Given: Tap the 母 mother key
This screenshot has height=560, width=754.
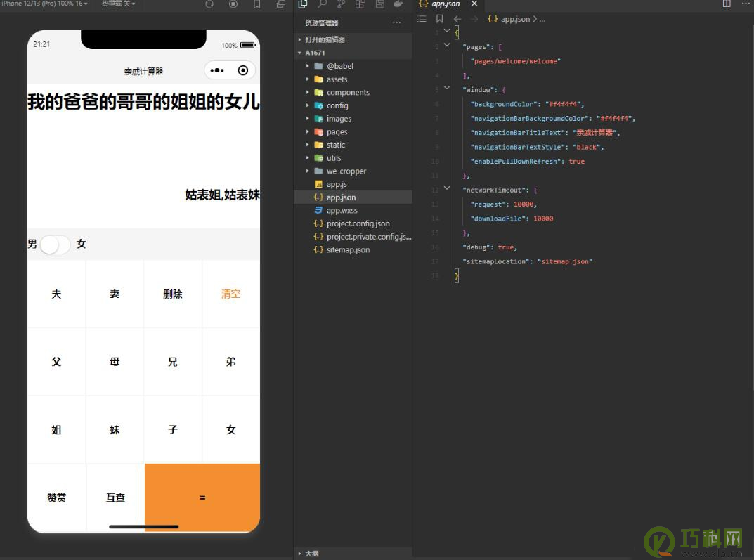Looking at the screenshot, I should pyautogui.click(x=115, y=362).
